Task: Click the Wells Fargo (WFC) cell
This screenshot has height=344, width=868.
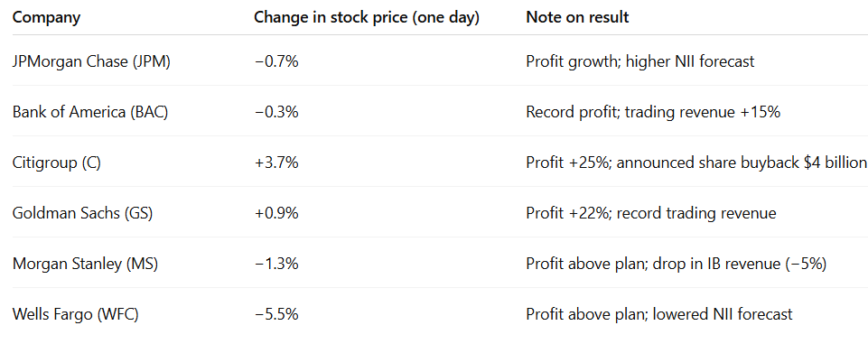Action: [75, 315]
